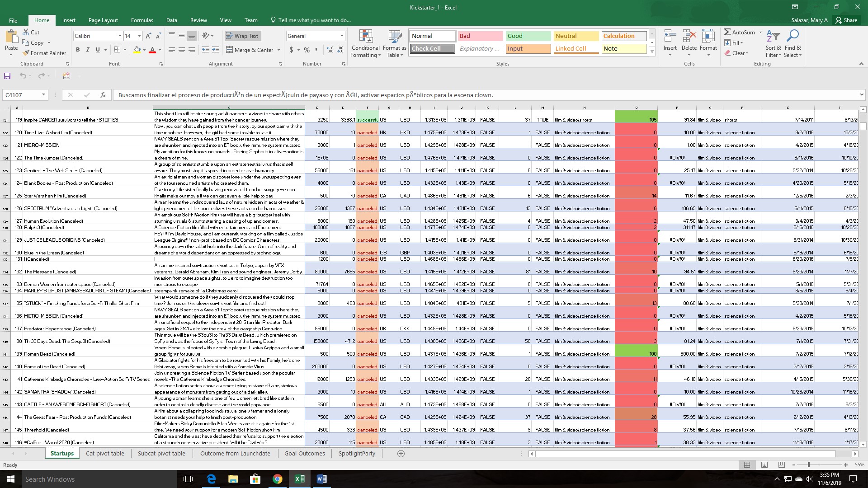Open the File tab
Screen dimensions: 868x488
(x=13, y=20)
